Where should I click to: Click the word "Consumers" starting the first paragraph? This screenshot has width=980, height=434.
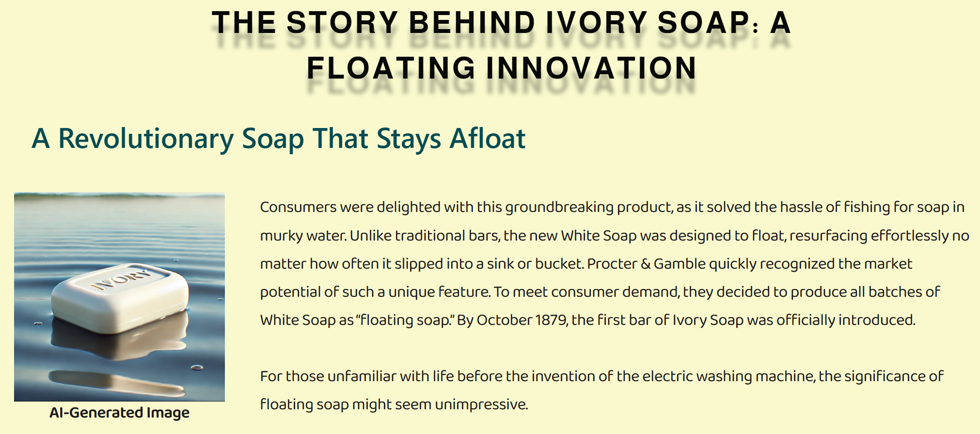[x=298, y=207]
